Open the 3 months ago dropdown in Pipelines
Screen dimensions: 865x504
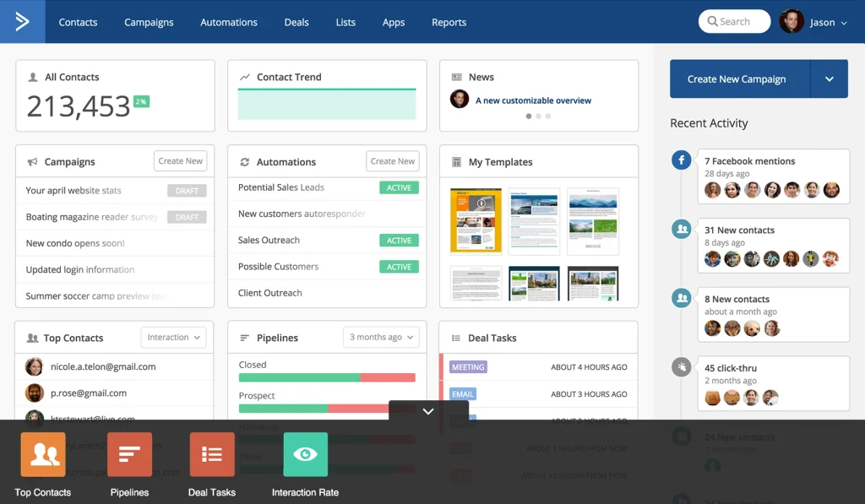click(x=381, y=337)
